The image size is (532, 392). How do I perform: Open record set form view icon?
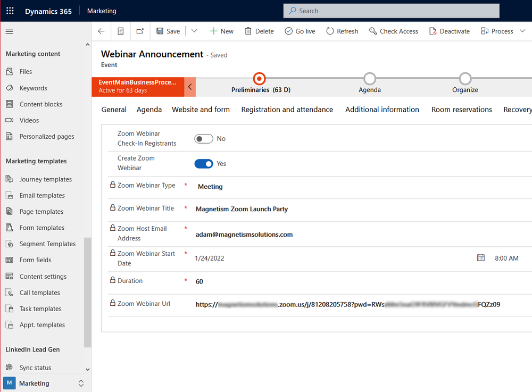click(120, 31)
